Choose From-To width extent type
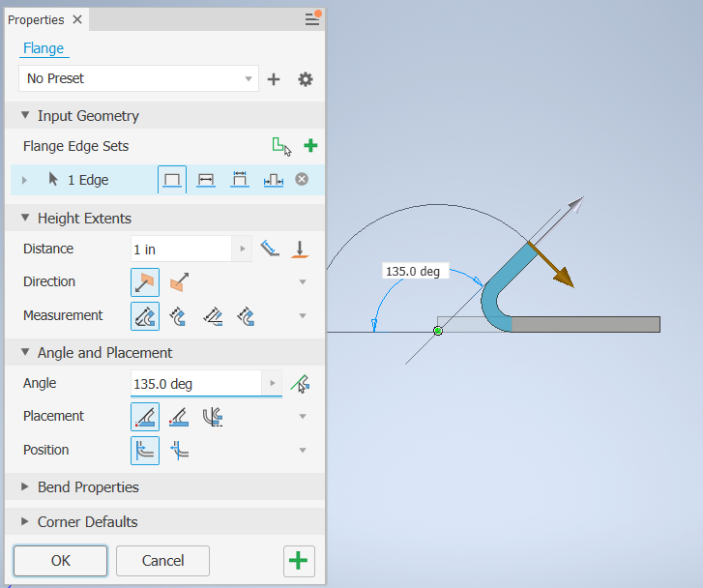703x588 pixels. click(x=274, y=180)
